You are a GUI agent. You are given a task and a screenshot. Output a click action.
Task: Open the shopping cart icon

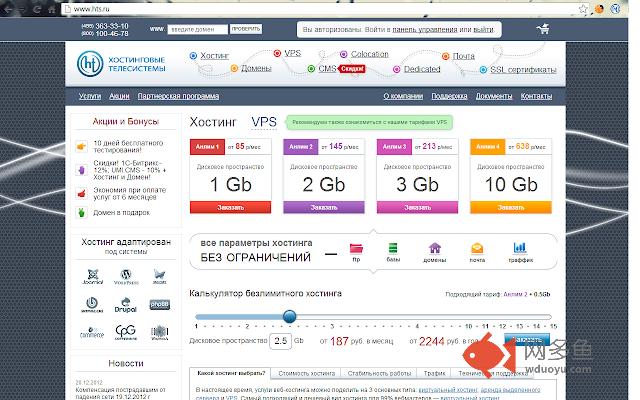coord(543,29)
